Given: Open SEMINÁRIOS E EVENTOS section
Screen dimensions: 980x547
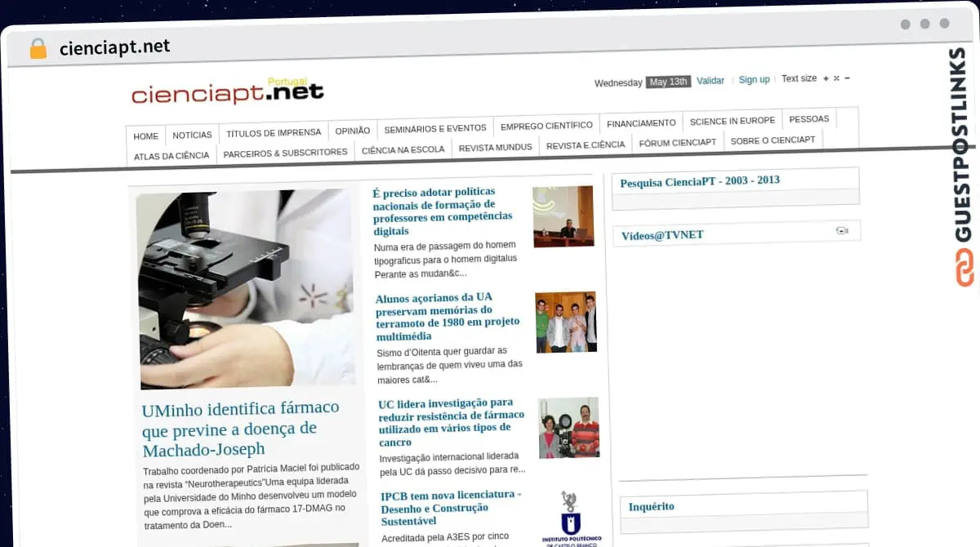Looking at the screenshot, I should coord(435,128).
